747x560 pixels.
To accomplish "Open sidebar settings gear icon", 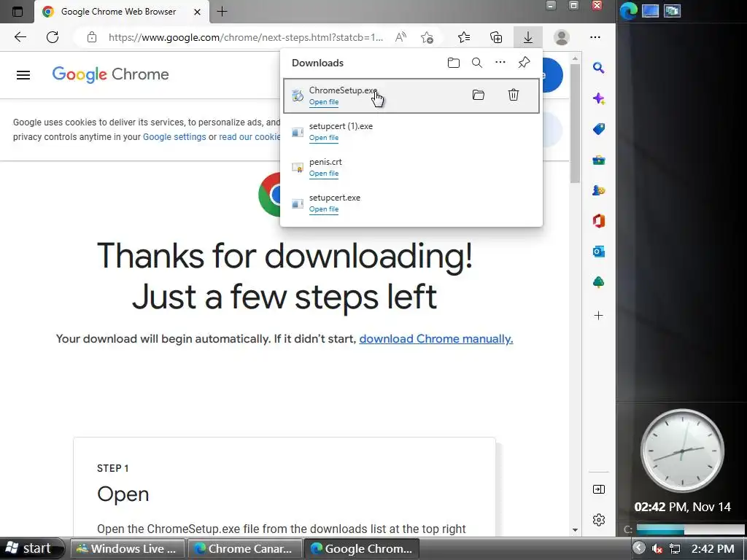I will click(x=599, y=519).
